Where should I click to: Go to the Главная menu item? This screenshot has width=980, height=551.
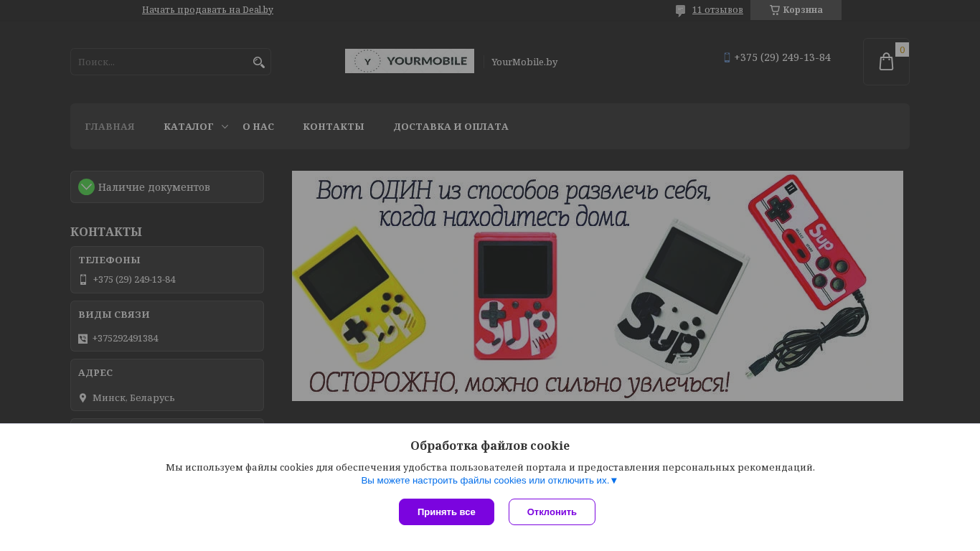pos(110,127)
